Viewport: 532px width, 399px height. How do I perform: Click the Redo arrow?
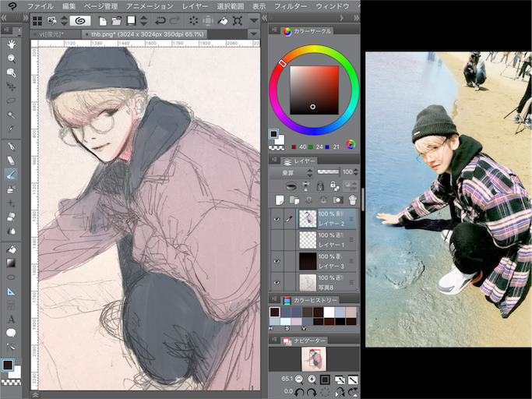coord(174,21)
